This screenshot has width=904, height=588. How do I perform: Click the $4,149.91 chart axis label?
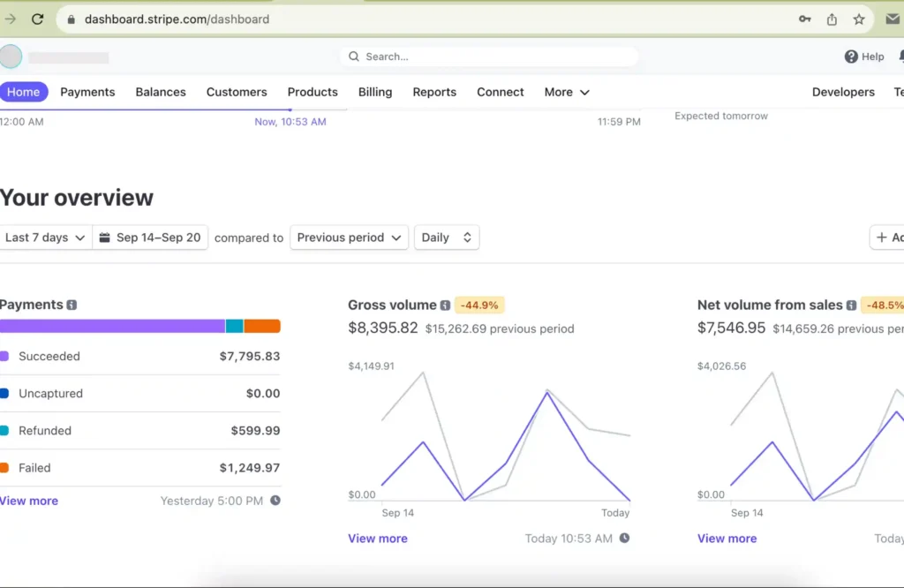click(372, 366)
